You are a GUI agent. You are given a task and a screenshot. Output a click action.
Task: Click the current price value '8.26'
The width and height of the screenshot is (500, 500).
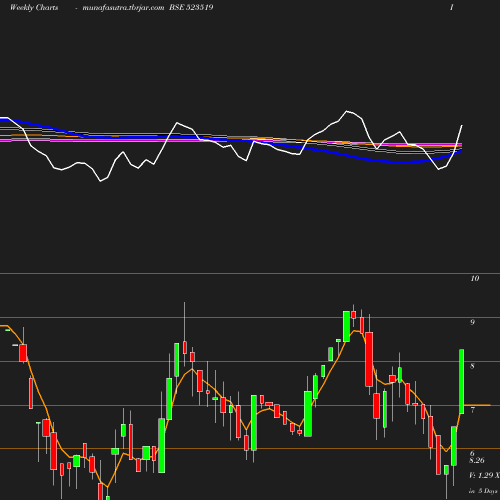point(477,460)
